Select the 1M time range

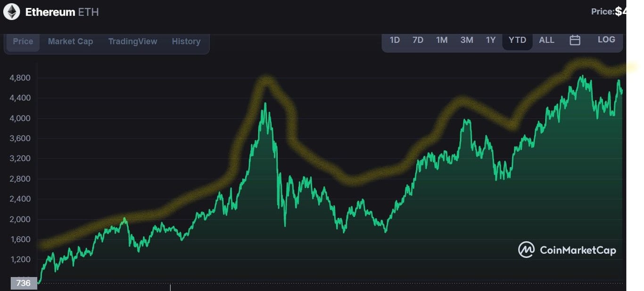coord(442,40)
